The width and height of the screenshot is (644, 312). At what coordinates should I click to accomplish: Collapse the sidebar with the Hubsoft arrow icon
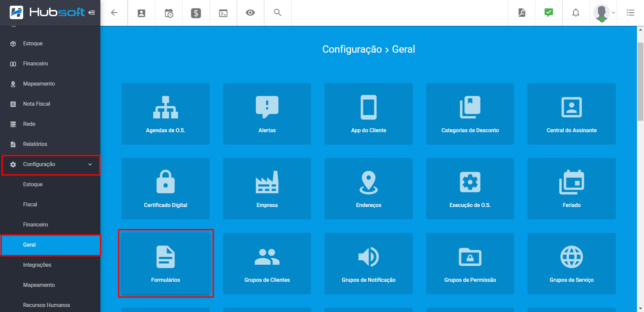pos(91,12)
